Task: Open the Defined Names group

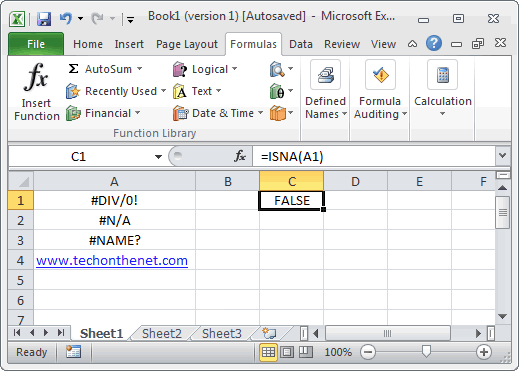Action: [325, 90]
